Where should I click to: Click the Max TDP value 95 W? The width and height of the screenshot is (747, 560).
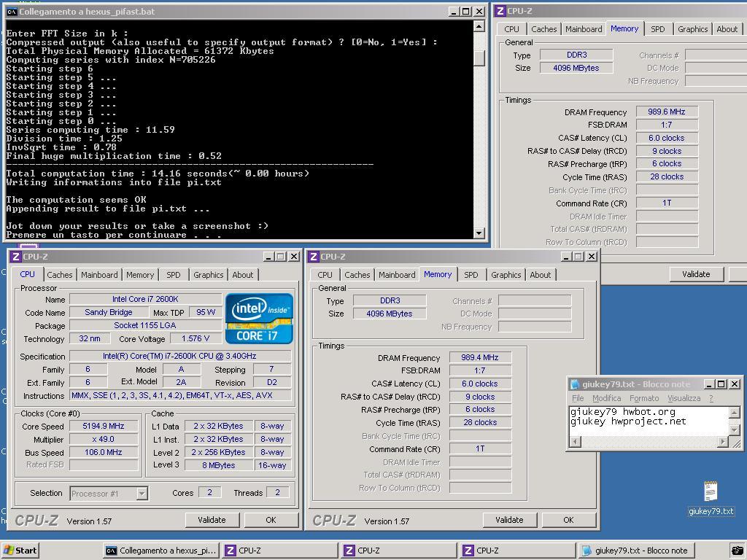pyautogui.click(x=206, y=312)
